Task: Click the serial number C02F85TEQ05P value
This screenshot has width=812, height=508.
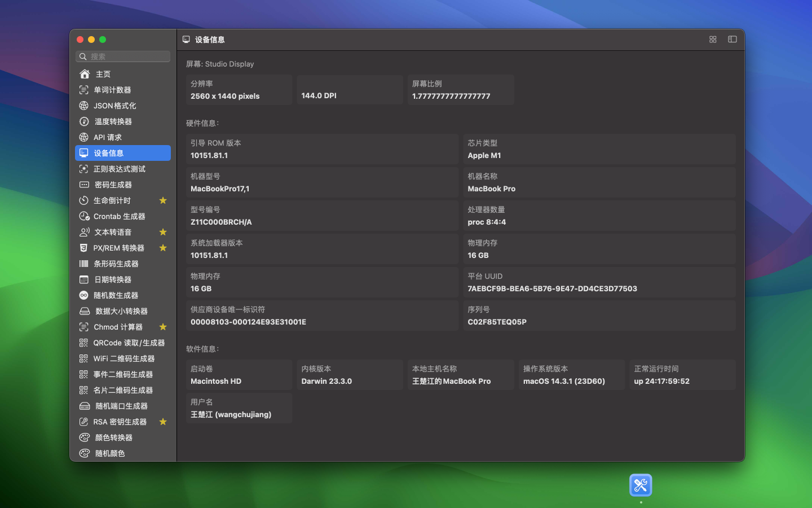Action: click(497, 322)
